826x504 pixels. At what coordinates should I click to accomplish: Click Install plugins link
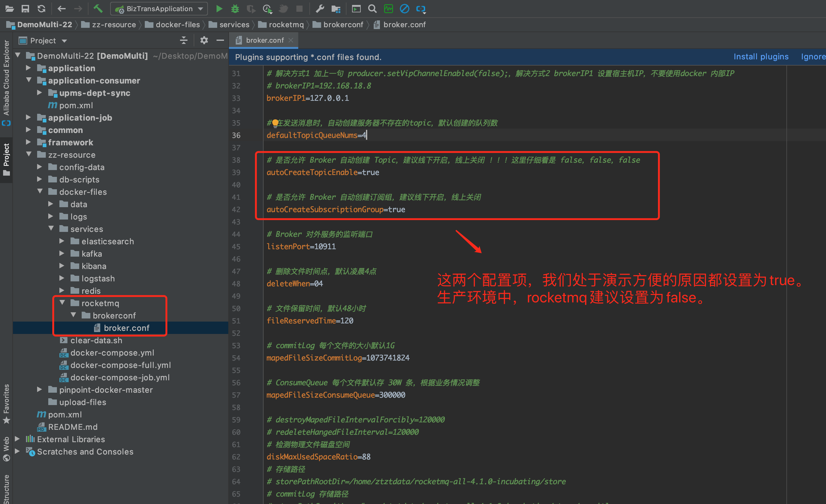761,57
